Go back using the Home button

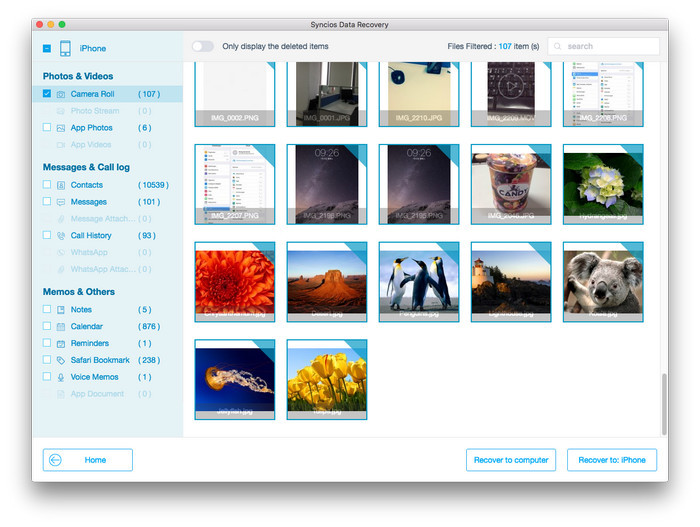point(88,460)
